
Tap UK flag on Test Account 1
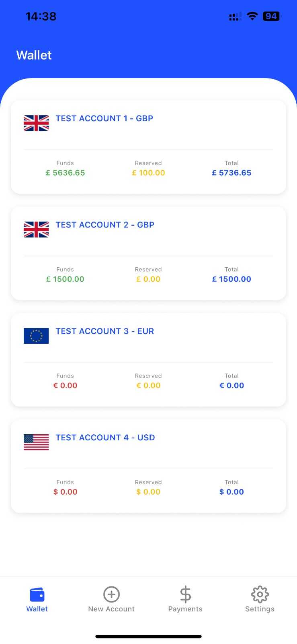click(x=36, y=123)
